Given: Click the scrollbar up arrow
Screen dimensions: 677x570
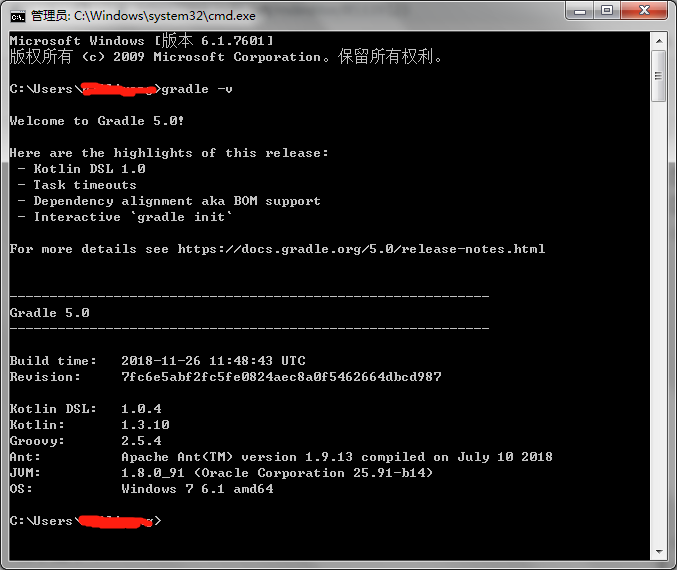Looking at the screenshot, I should (659, 41).
